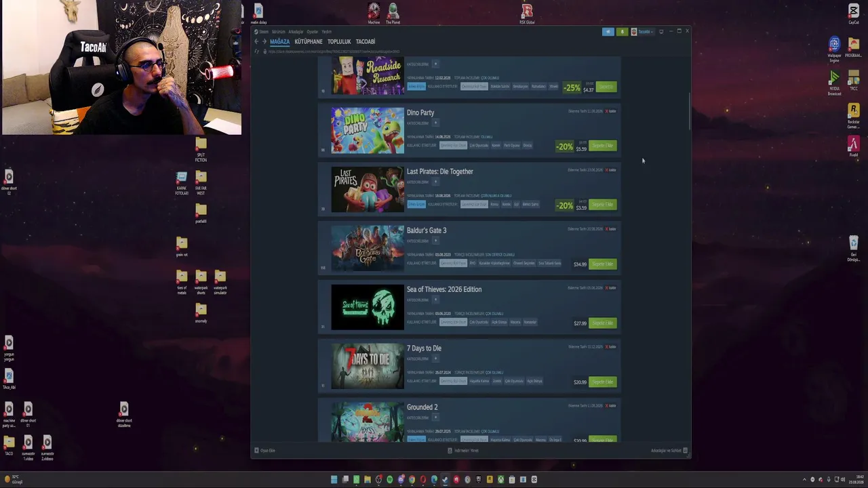Switch to the KÜTÜPHANE library tab
This screenshot has height=488, width=868.
click(309, 42)
